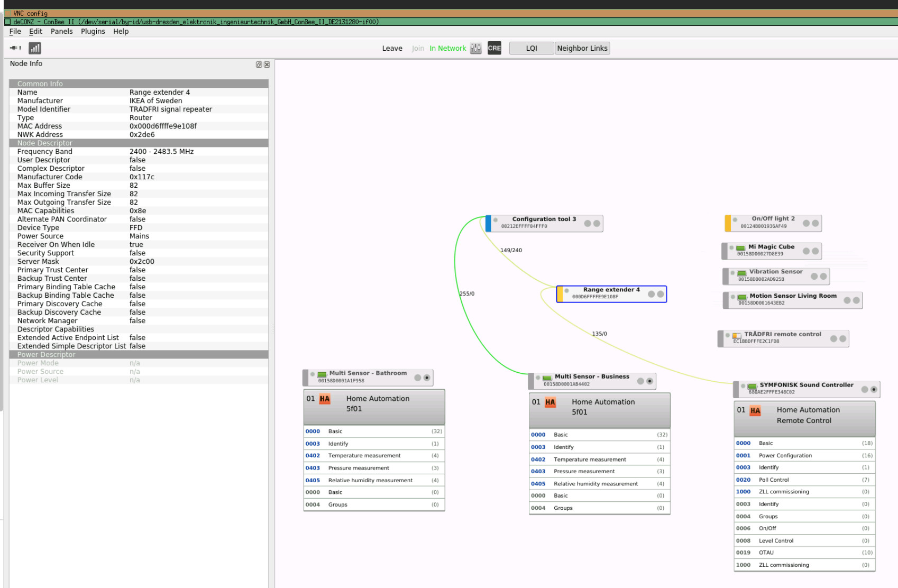The image size is (898, 588).
Task: Open the File menu
Action: [x=15, y=31]
